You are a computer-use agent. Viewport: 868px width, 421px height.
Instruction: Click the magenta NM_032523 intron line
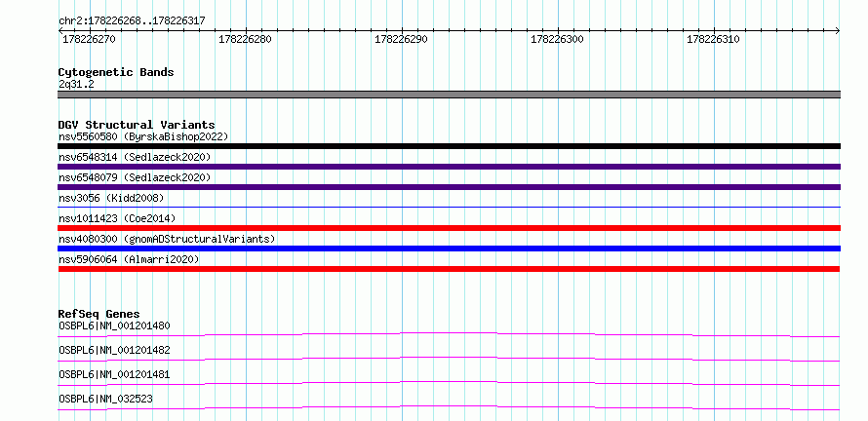click(x=449, y=407)
